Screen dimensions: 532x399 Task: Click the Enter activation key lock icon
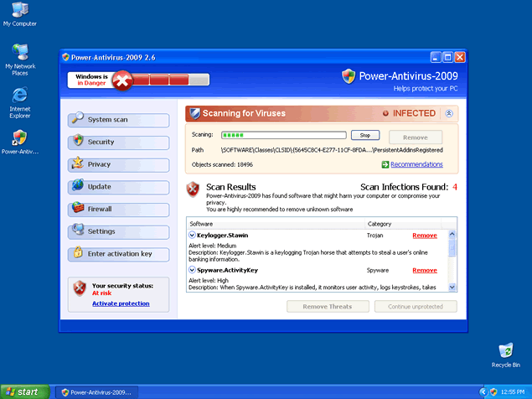pos(77,253)
